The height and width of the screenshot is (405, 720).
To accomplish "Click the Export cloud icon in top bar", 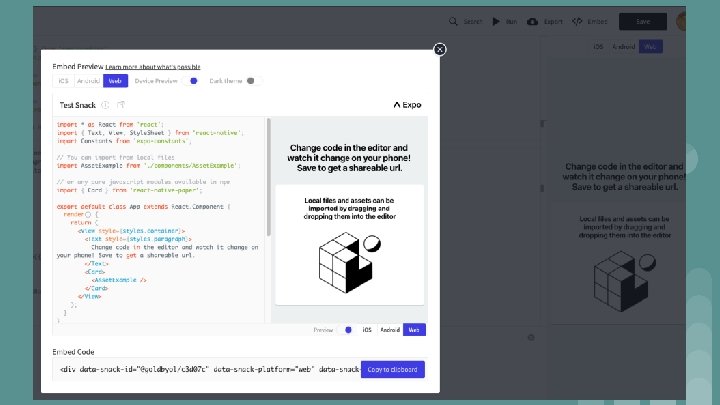I will pos(532,22).
